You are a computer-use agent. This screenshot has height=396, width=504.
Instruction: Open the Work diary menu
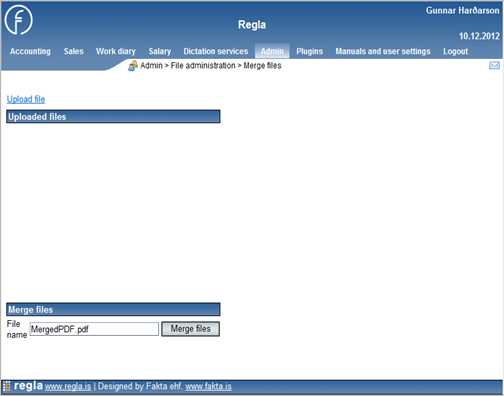click(116, 51)
